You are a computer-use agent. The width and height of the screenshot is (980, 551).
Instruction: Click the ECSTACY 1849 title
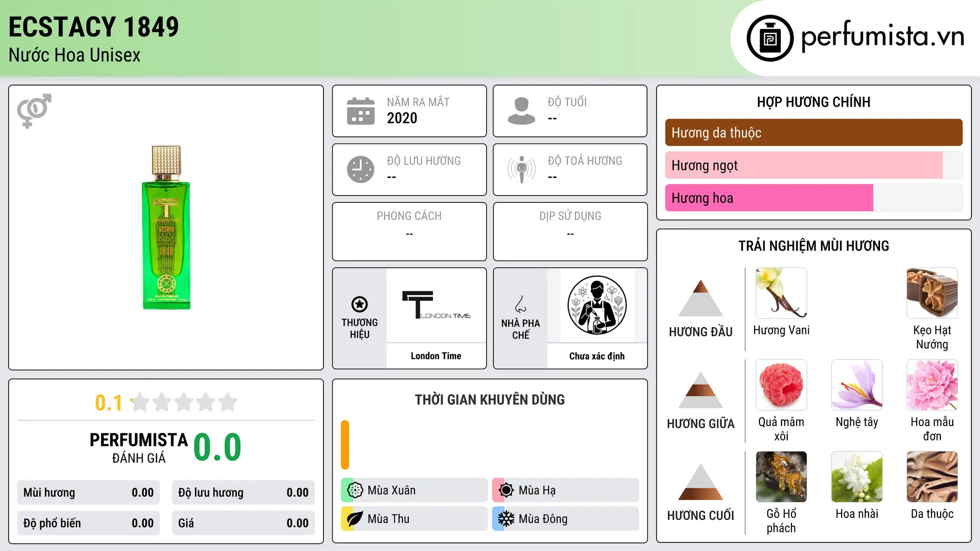coord(94,27)
